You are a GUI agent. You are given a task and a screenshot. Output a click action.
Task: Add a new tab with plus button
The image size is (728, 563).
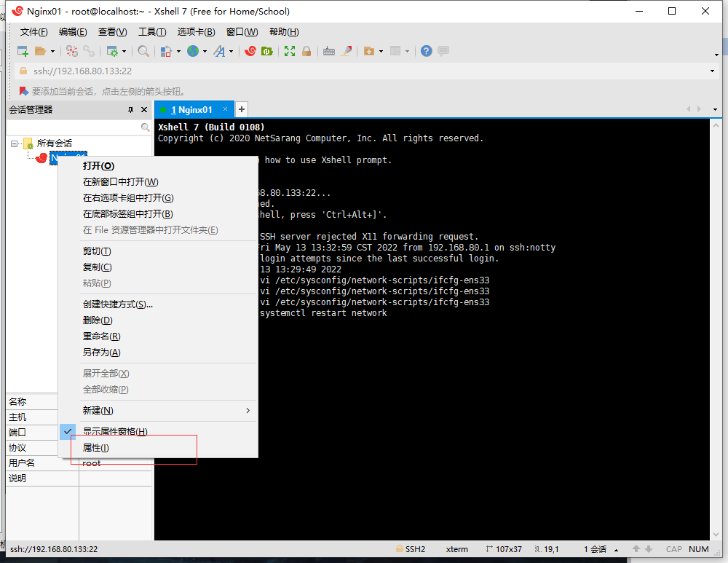click(x=242, y=110)
